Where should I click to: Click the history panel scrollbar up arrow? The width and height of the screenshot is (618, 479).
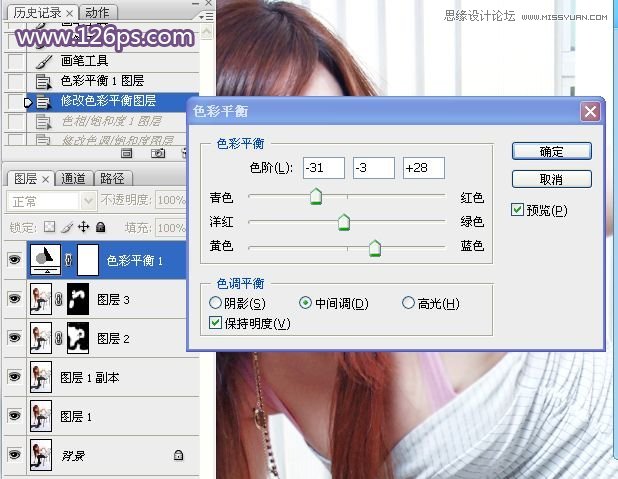point(207,32)
